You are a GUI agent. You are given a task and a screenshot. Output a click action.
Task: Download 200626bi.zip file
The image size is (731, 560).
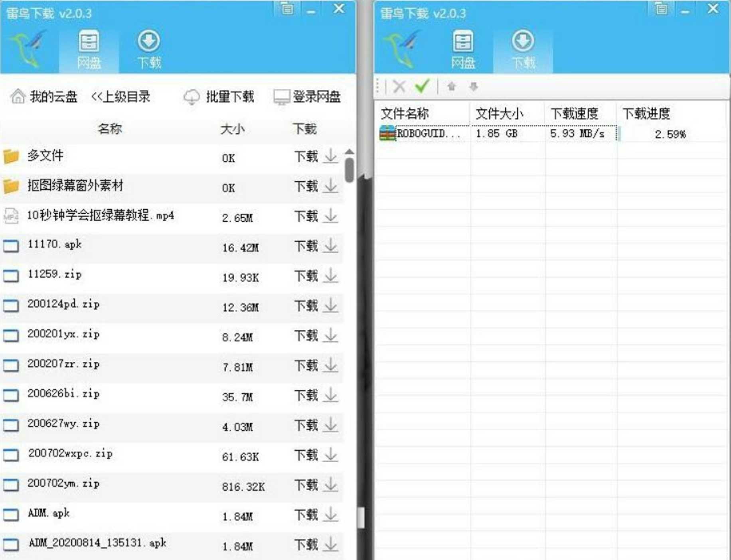pos(316,395)
